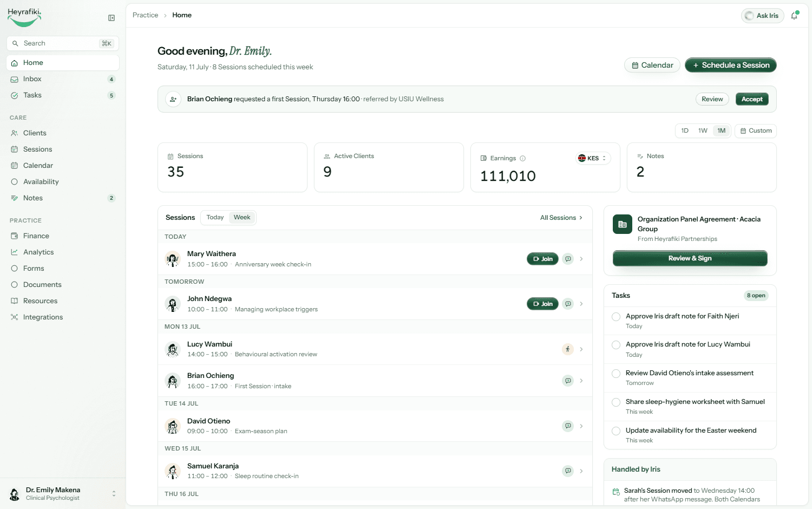This screenshot has width=812, height=509.
Task: Click the Earnings info icon
Action: pyautogui.click(x=522, y=159)
